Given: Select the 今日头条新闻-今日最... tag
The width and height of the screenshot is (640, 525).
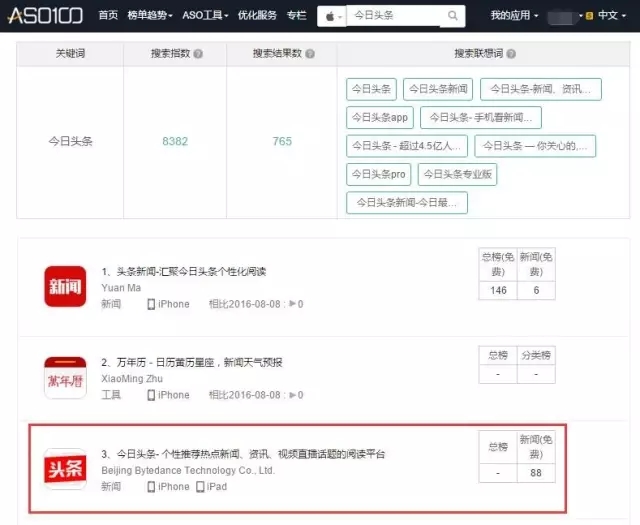Looking at the screenshot, I should pyautogui.click(x=407, y=203).
